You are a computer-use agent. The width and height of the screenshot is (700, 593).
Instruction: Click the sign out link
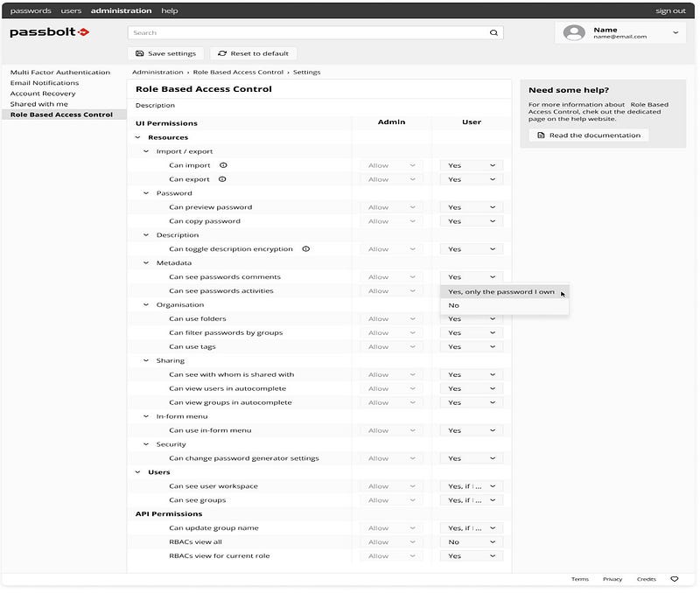point(671,10)
